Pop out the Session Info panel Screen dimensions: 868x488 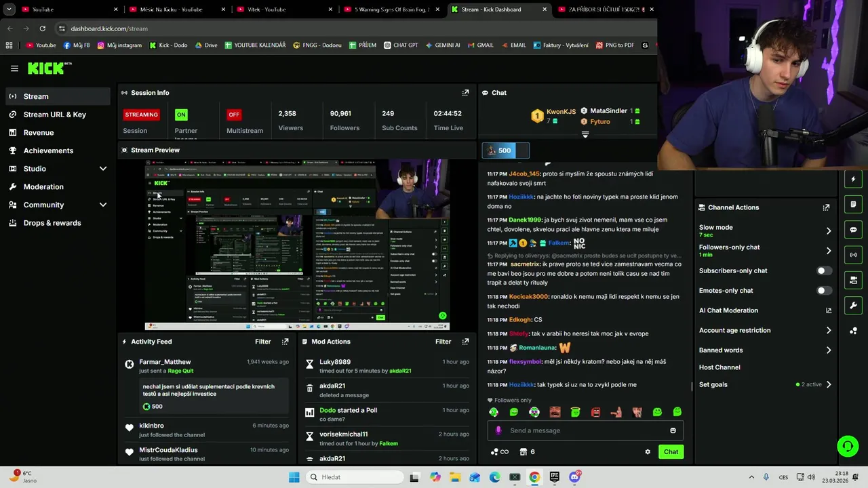pyautogui.click(x=465, y=93)
